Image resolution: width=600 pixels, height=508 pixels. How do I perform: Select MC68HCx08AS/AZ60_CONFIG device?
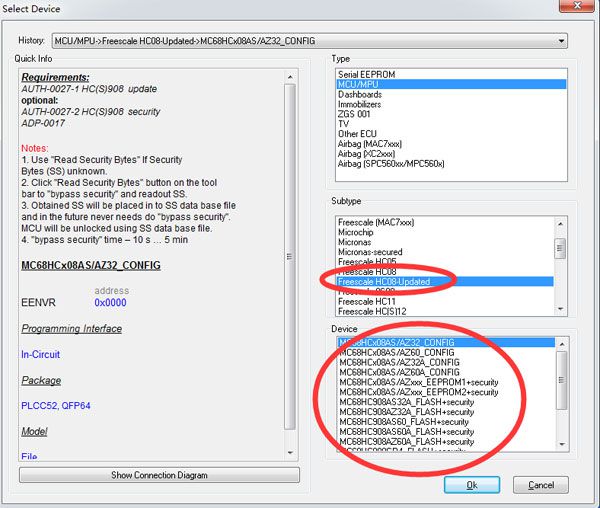pyautogui.click(x=446, y=352)
